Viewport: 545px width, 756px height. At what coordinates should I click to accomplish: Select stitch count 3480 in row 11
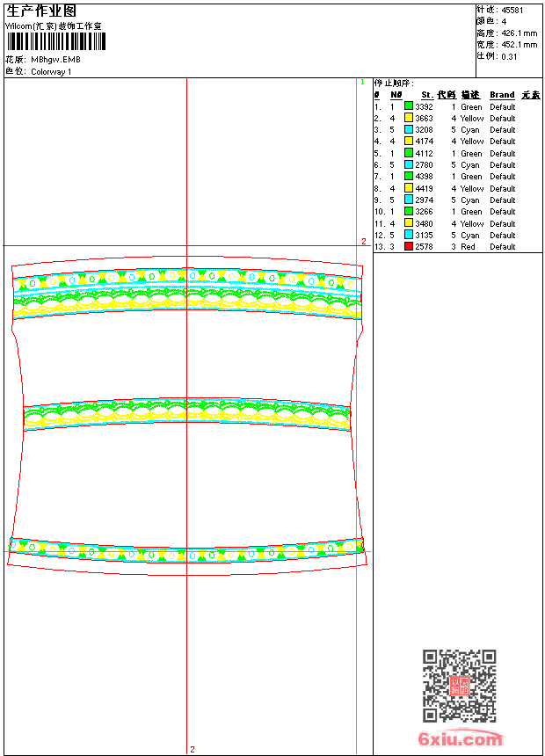[x=424, y=224]
